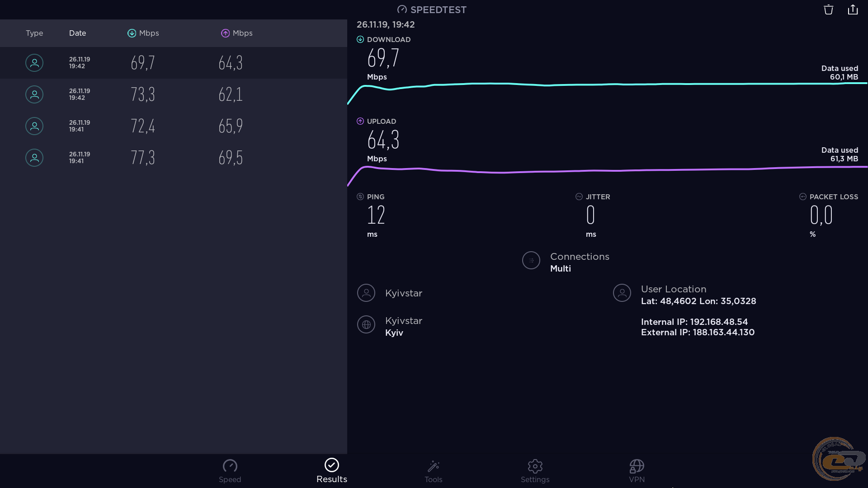Click the Kyivstar Kyiv server globe icon
The height and width of the screenshot is (488, 868).
click(x=366, y=324)
